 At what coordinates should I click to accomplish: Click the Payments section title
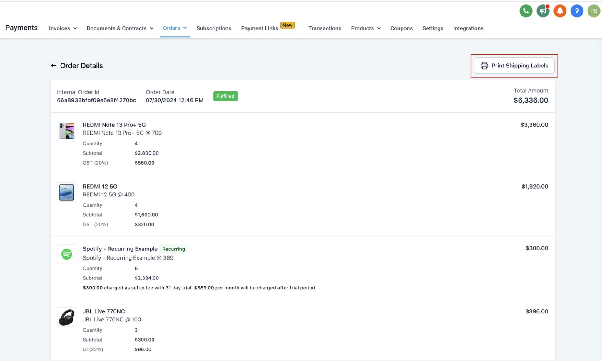coord(22,28)
